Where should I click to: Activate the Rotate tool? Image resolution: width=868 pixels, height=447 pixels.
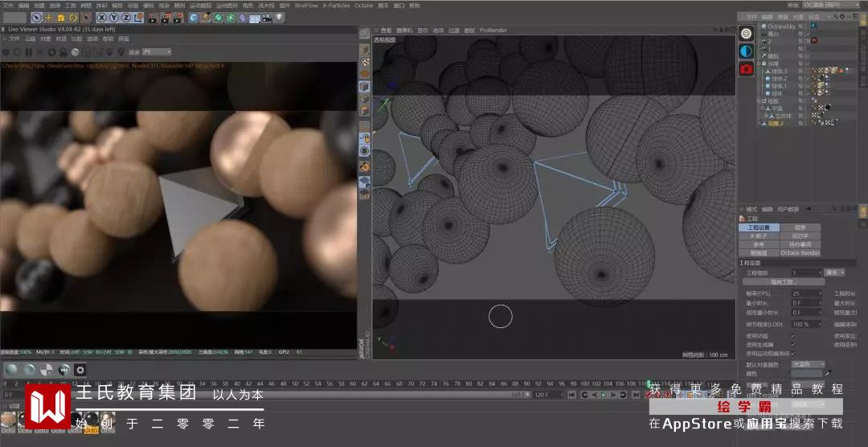[x=73, y=18]
